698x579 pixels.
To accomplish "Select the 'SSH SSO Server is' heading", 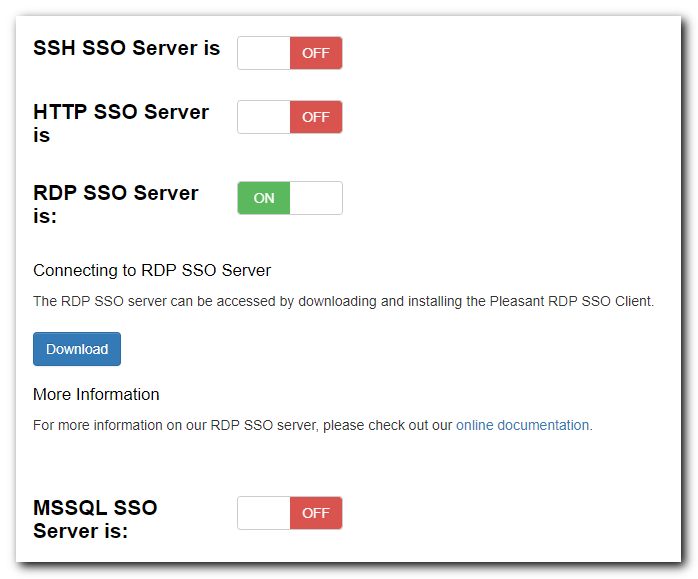I will point(126,48).
